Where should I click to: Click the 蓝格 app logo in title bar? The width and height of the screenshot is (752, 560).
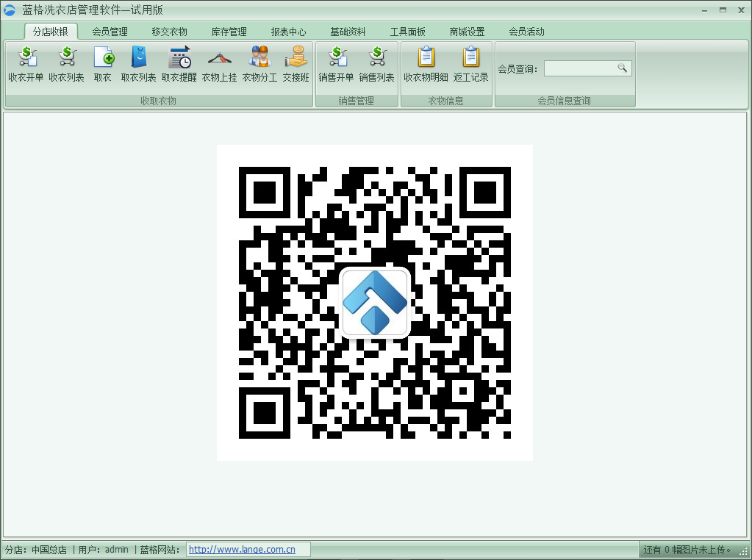[x=10, y=10]
